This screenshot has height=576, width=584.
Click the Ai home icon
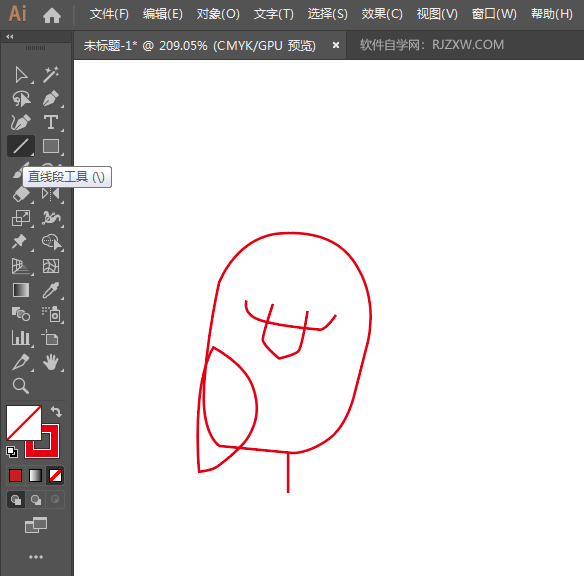click(52, 15)
